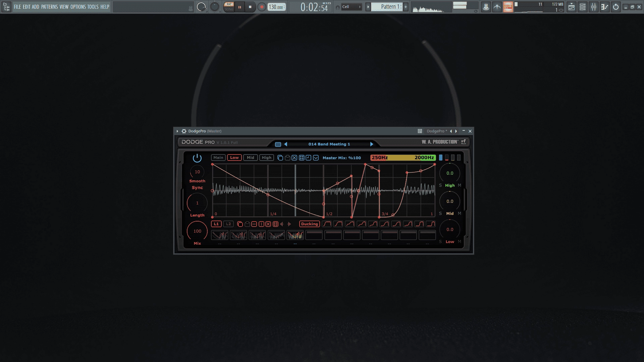
Task: Expand DodgePro window menu arrow
Action: pyautogui.click(x=177, y=131)
